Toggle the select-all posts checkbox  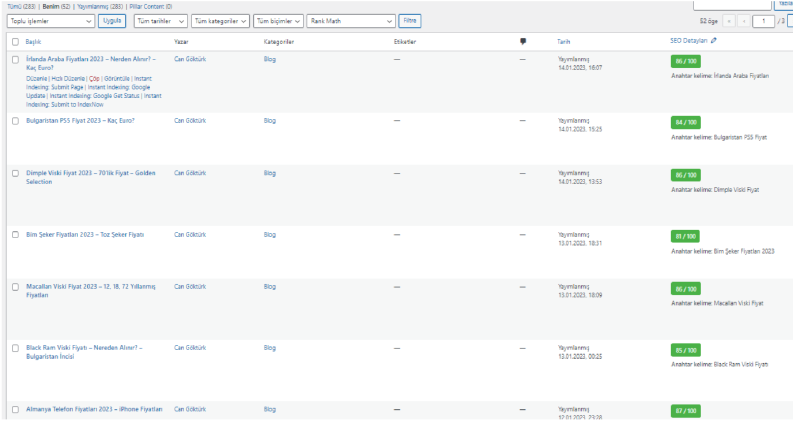tap(15, 42)
